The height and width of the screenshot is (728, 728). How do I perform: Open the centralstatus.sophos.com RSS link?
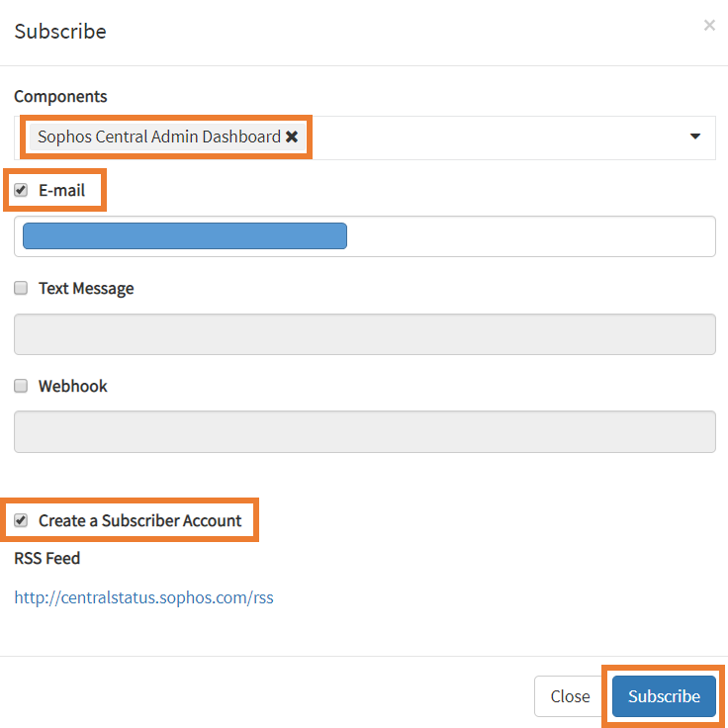click(x=143, y=597)
